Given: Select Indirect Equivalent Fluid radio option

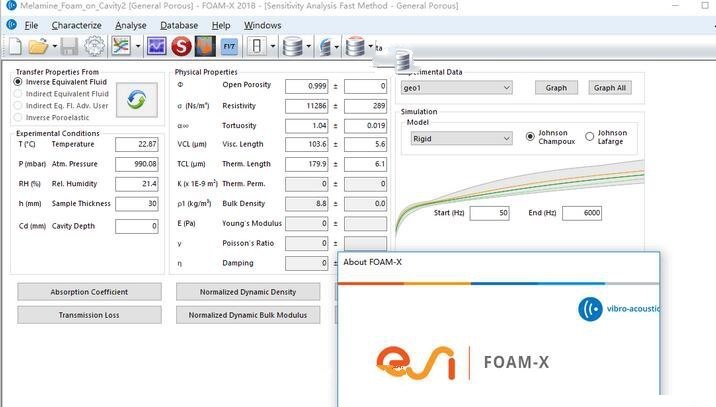Looking at the screenshot, I should click(18, 94).
